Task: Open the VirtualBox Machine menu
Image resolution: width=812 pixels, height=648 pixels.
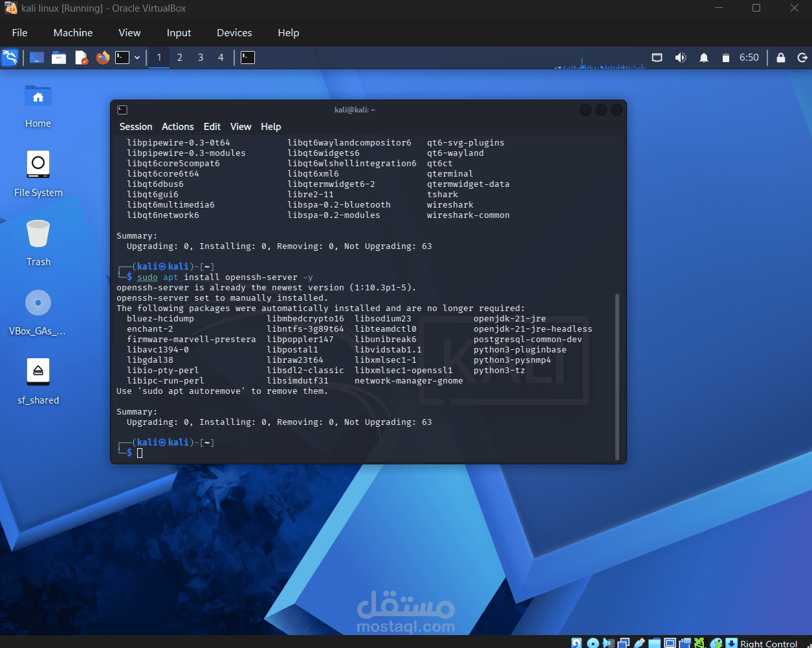Action: coord(73,32)
